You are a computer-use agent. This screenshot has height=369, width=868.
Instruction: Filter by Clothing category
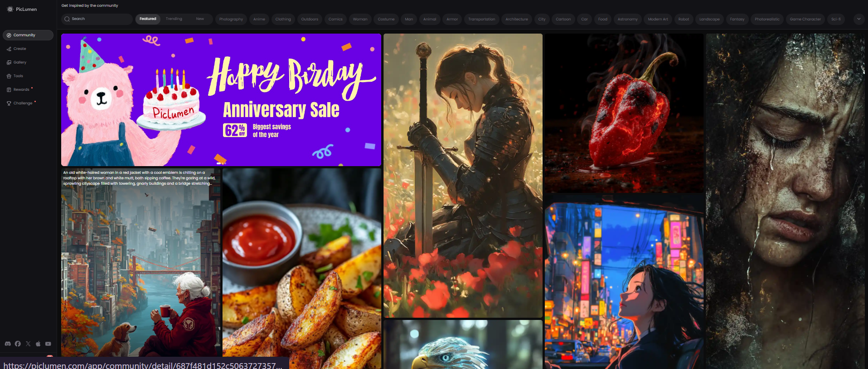click(283, 19)
